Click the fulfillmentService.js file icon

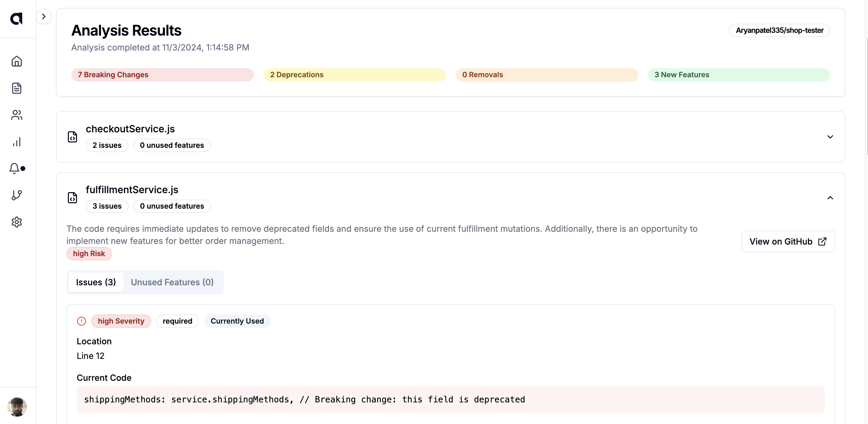[x=72, y=198]
